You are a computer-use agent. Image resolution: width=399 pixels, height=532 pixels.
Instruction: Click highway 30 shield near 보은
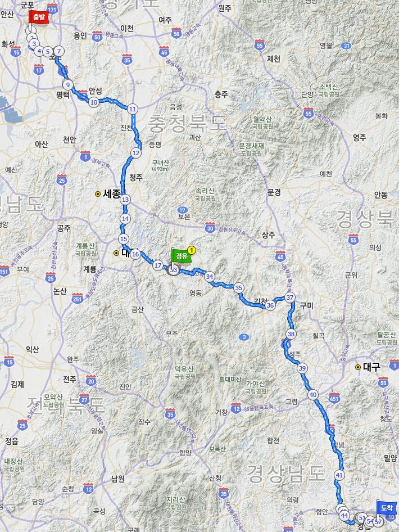[x=210, y=228]
